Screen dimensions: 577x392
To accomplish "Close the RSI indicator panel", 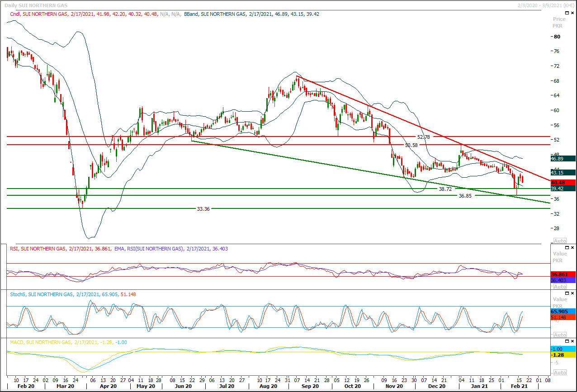I will 573,248.
